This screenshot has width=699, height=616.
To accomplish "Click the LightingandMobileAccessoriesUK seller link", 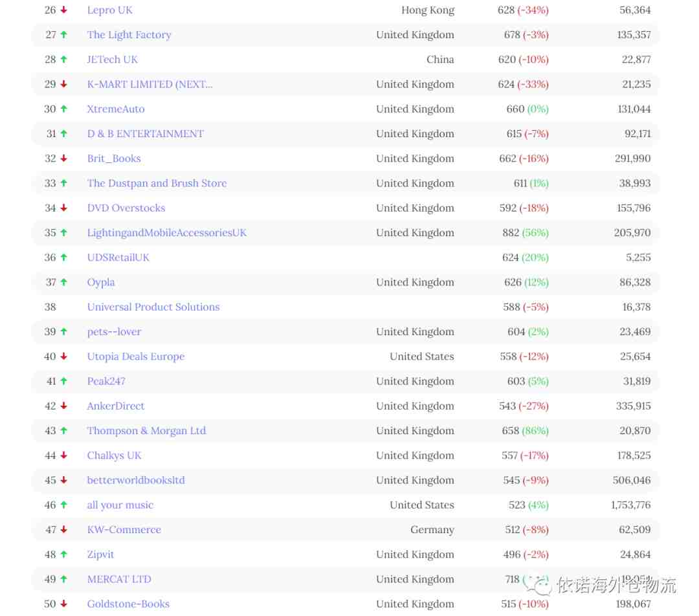I will point(167,233).
